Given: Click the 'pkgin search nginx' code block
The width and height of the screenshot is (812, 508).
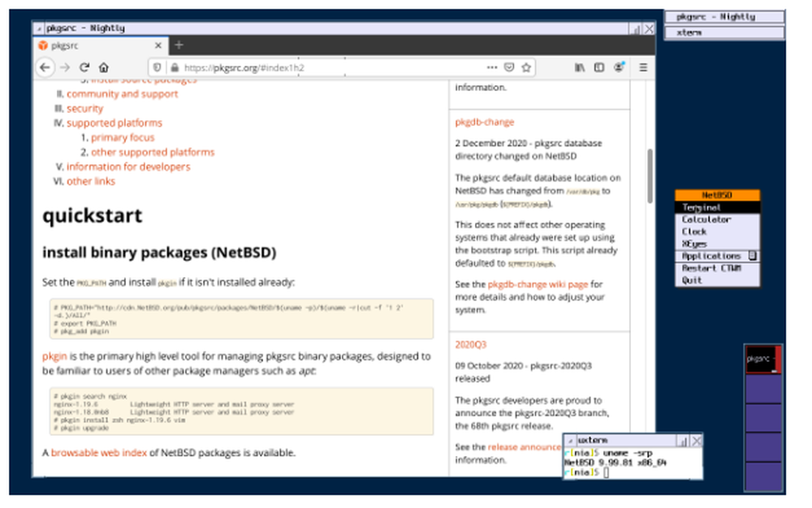Looking at the screenshot, I should click(x=241, y=411).
